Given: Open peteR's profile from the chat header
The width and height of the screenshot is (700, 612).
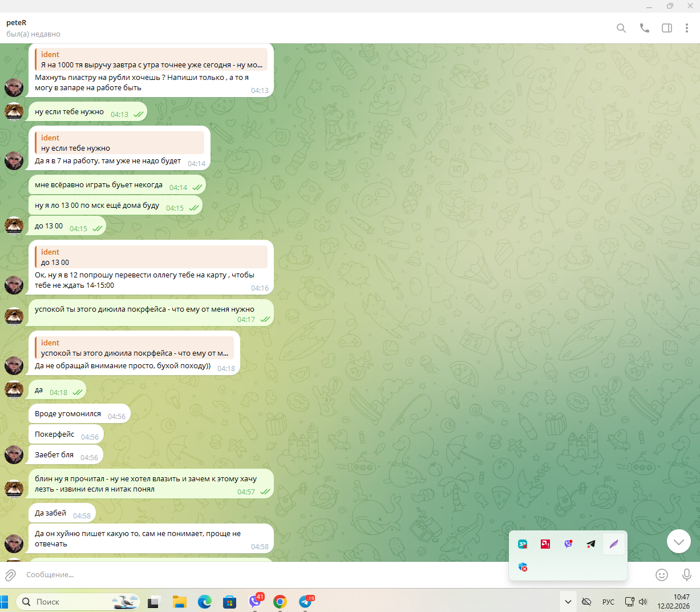Looking at the screenshot, I should pos(17,23).
